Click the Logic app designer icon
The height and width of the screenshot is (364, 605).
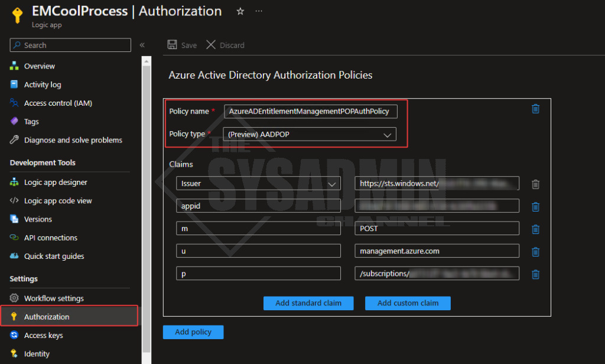pos(14,182)
